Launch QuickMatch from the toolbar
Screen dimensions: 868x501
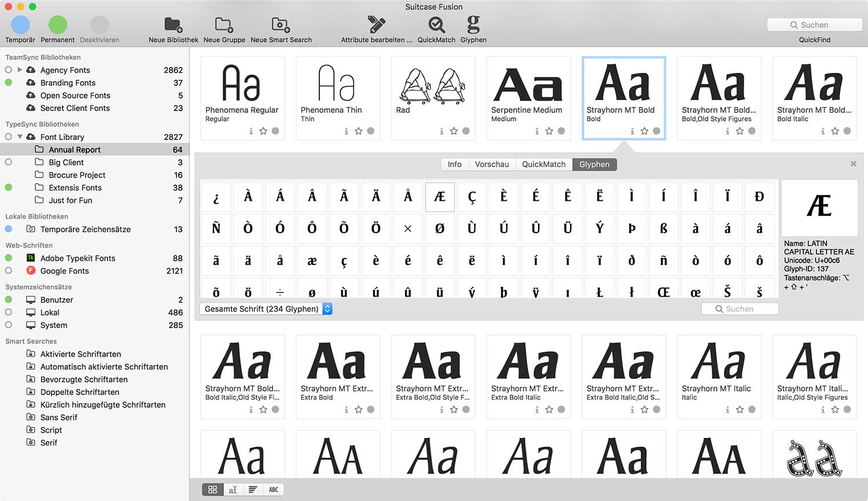tap(436, 25)
